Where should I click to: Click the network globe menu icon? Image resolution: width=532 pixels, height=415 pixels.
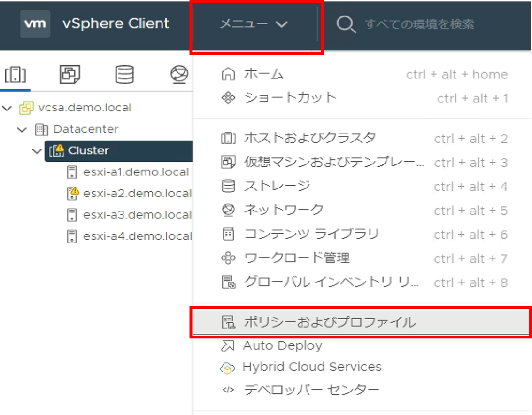[228, 210]
